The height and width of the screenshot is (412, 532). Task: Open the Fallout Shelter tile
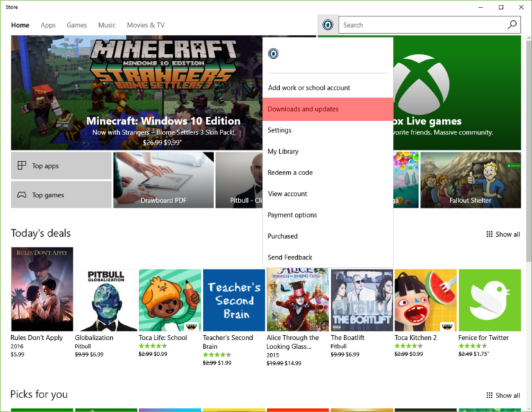click(x=470, y=180)
